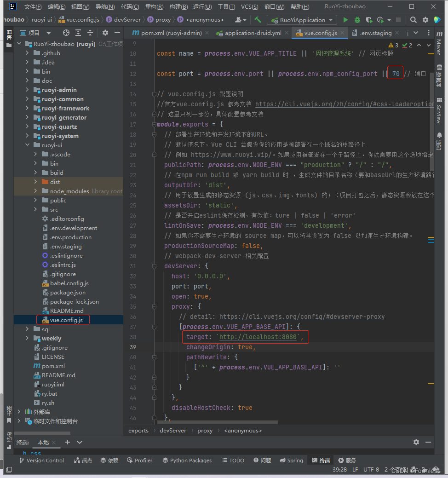Open the Profiler tool window
448x478 pixels.
tap(139, 461)
